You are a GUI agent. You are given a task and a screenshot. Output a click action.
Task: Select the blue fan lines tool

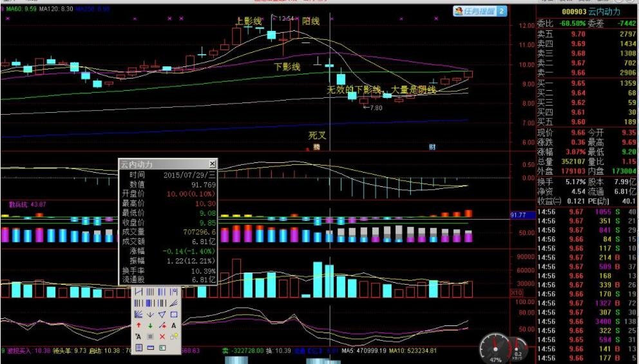pyautogui.click(x=138, y=314)
